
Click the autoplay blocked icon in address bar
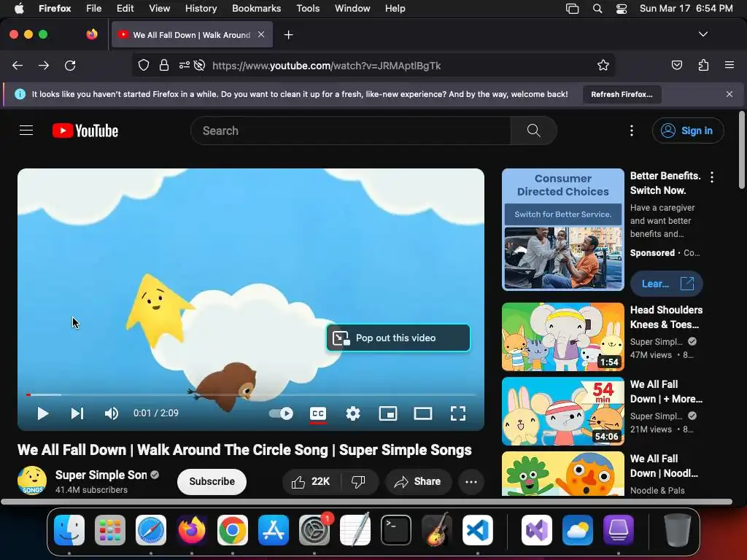coord(200,65)
